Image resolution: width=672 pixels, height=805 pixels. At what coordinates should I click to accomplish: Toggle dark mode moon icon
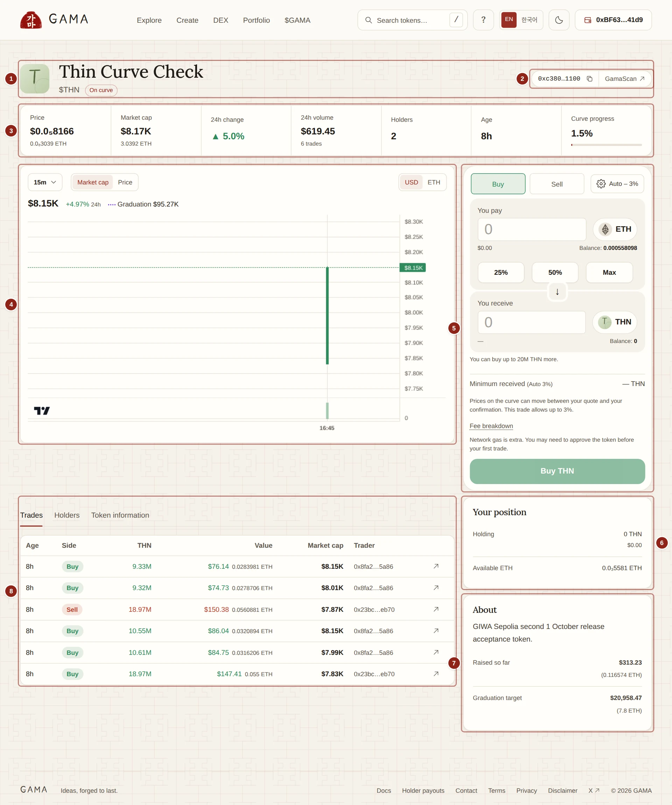tap(559, 20)
